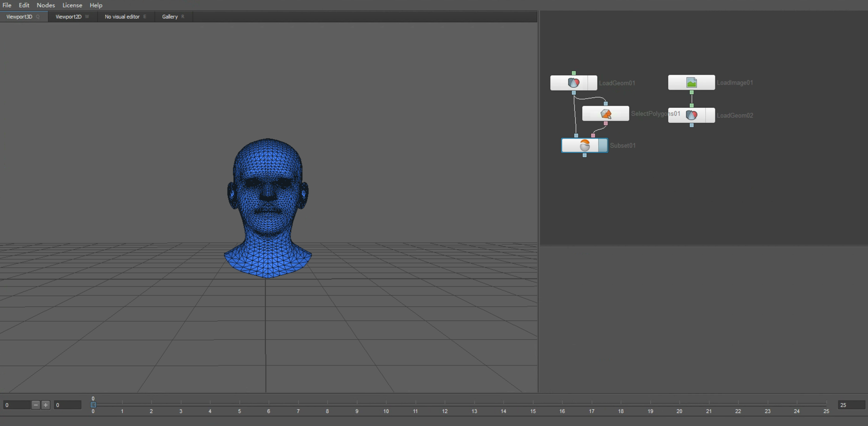Screen dimensions: 868x426
Task: Click the blue output port below Subset01
Action: [585, 155]
